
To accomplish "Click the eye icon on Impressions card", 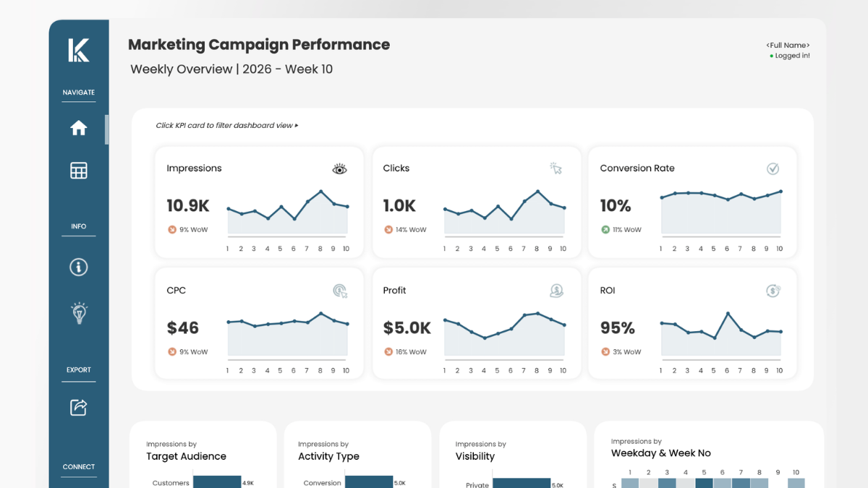I will point(339,168).
